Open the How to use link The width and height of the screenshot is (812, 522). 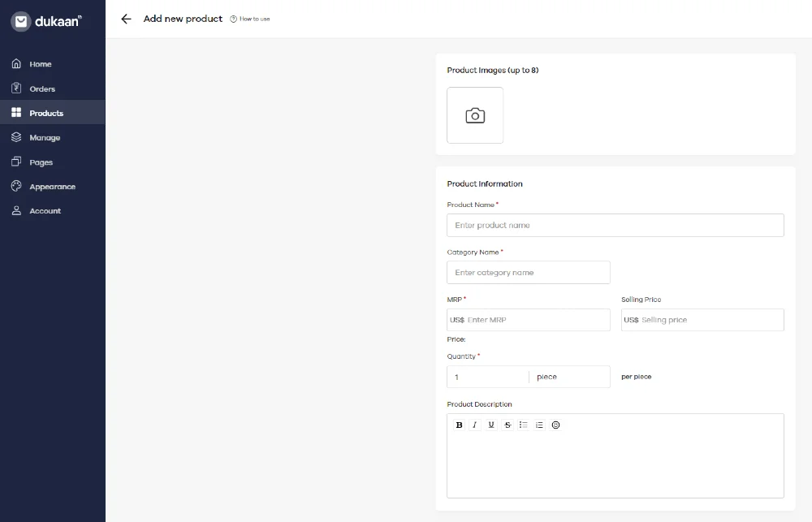coord(250,19)
